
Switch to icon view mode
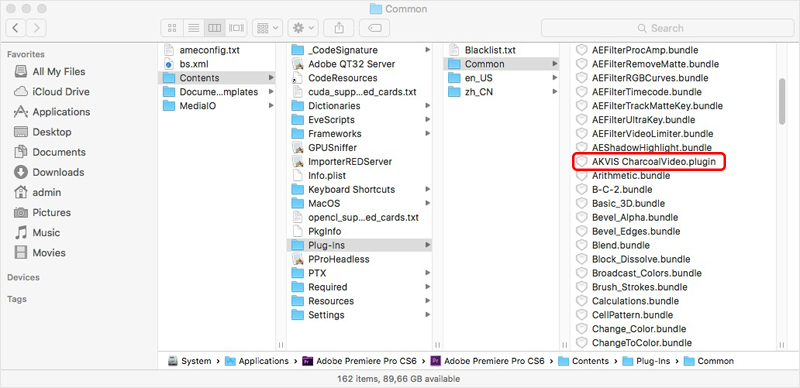[172, 28]
